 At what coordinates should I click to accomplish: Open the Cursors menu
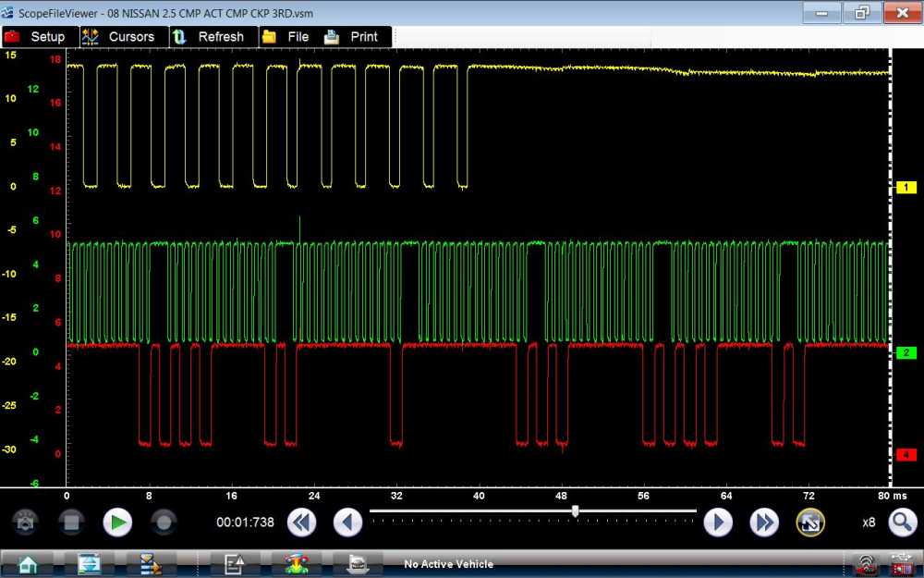click(x=118, y=37)
